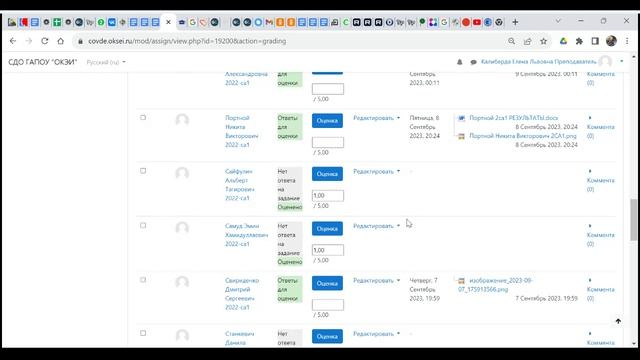Click the docx file icon for Портной
640x360 pixels.
461,118
